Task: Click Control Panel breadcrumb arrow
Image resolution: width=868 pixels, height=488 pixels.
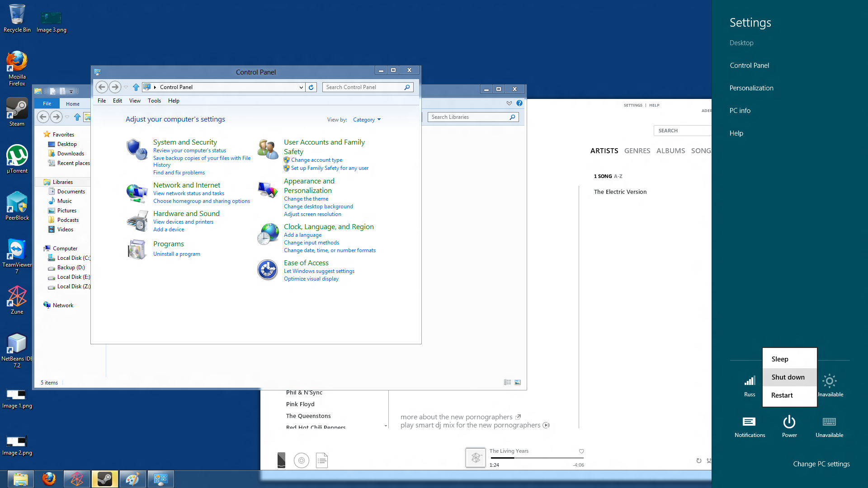Action: (155, 87)
